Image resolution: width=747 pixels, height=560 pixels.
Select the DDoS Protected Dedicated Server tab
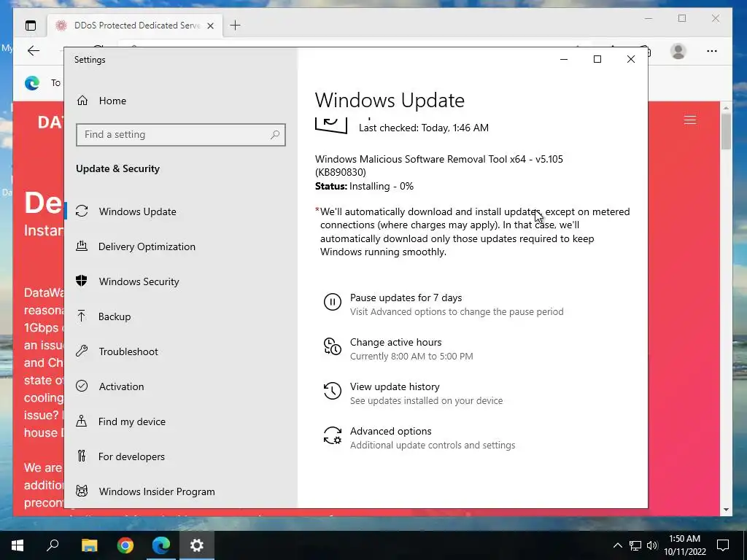[x=135, y=26]
